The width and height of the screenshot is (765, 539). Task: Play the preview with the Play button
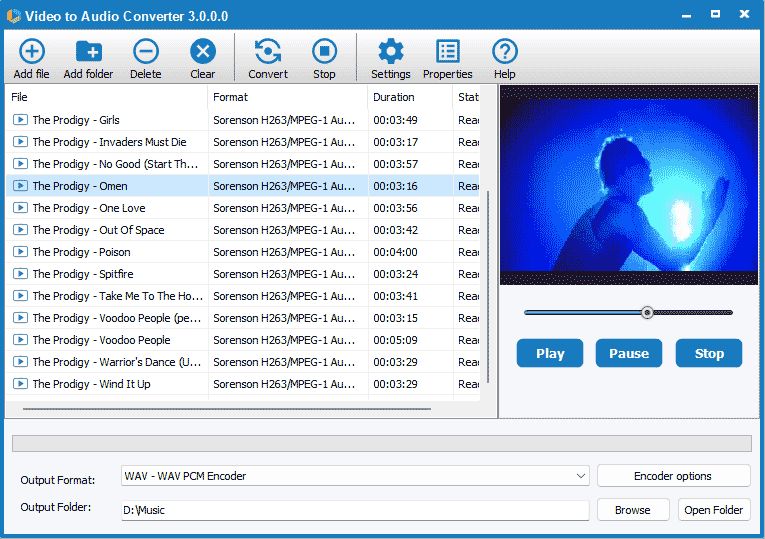coord(550,353)
